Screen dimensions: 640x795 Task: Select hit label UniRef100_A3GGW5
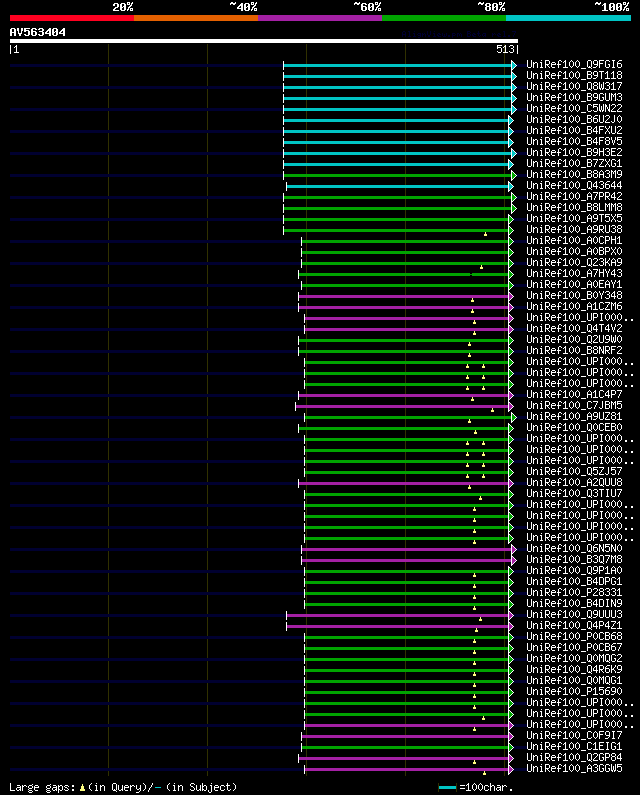(x=574, y=769)
